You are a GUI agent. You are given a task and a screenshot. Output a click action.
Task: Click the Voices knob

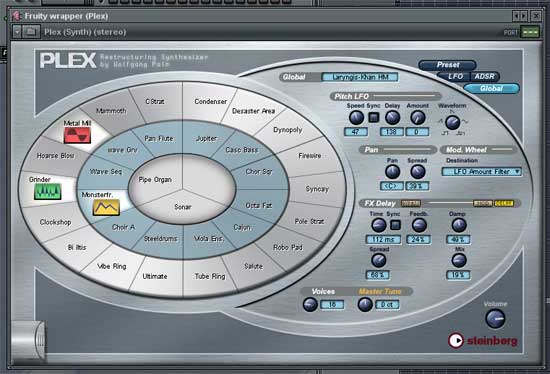pos(310,305)
